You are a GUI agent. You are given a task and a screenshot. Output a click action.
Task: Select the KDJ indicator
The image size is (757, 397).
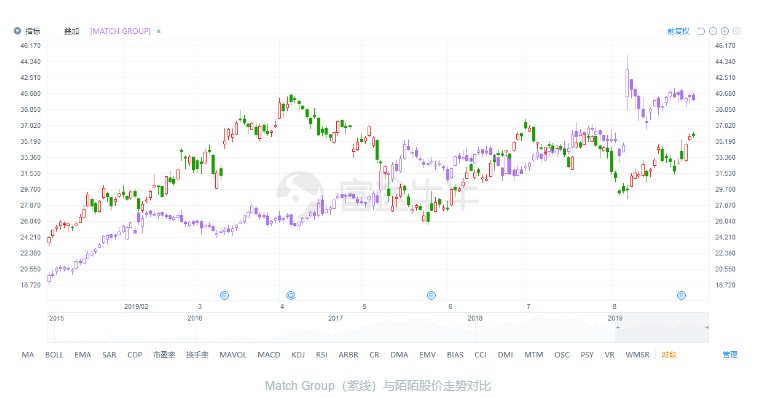click(298, 354)
